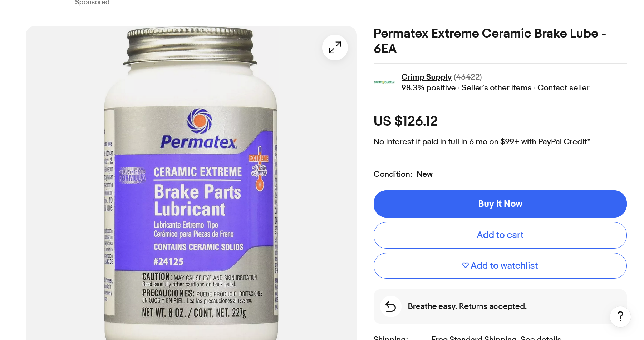Open the Crimp Supply seller name link

pyautogui.click(x=426, y=77)
